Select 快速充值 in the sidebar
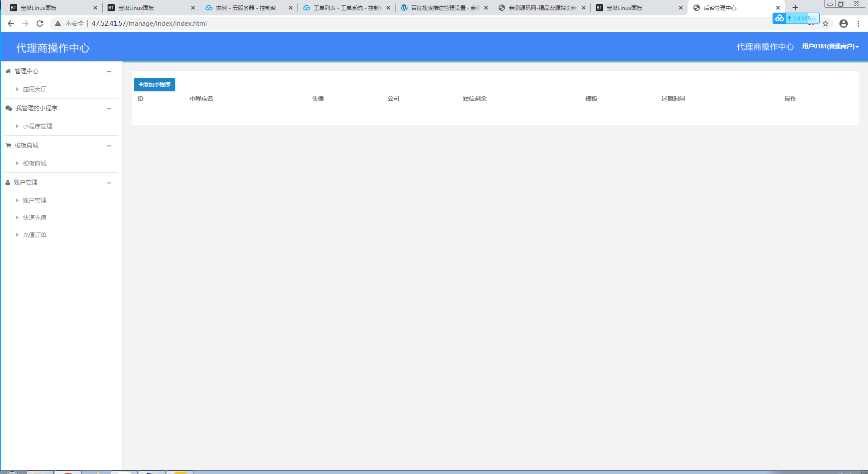Viewport: 868px width, 474px height. [x=35, y=218]
